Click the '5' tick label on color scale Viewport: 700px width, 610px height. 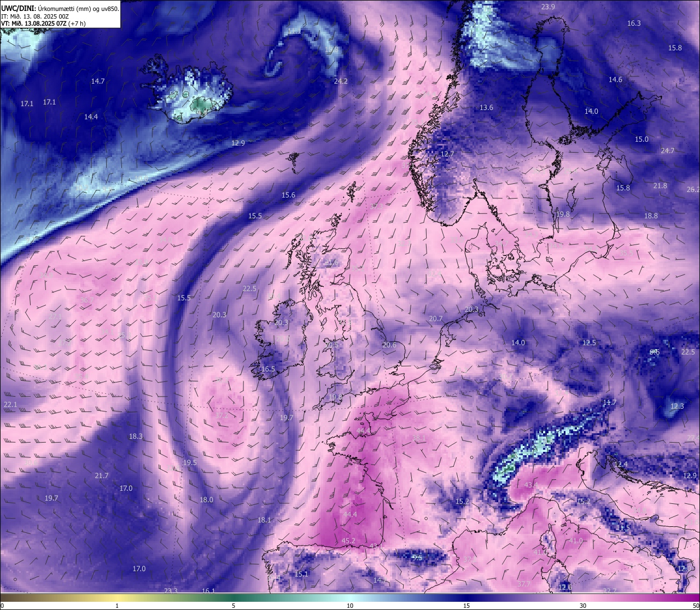(x=234, y=606)
